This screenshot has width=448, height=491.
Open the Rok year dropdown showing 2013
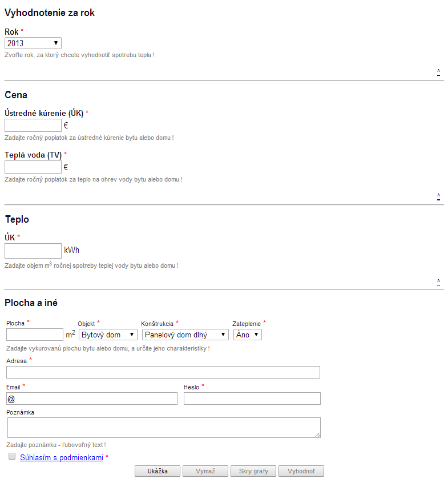[x=33, y=43]
